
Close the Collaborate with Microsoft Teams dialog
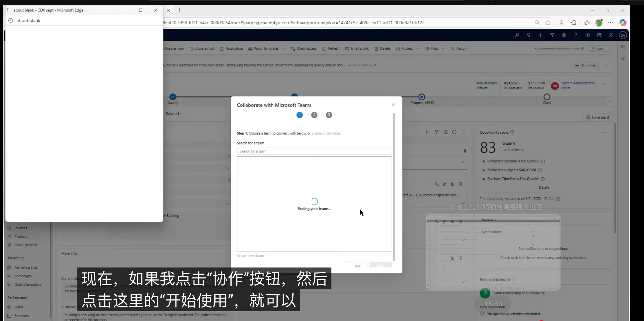pyautogui.click(x=393, y=105)
